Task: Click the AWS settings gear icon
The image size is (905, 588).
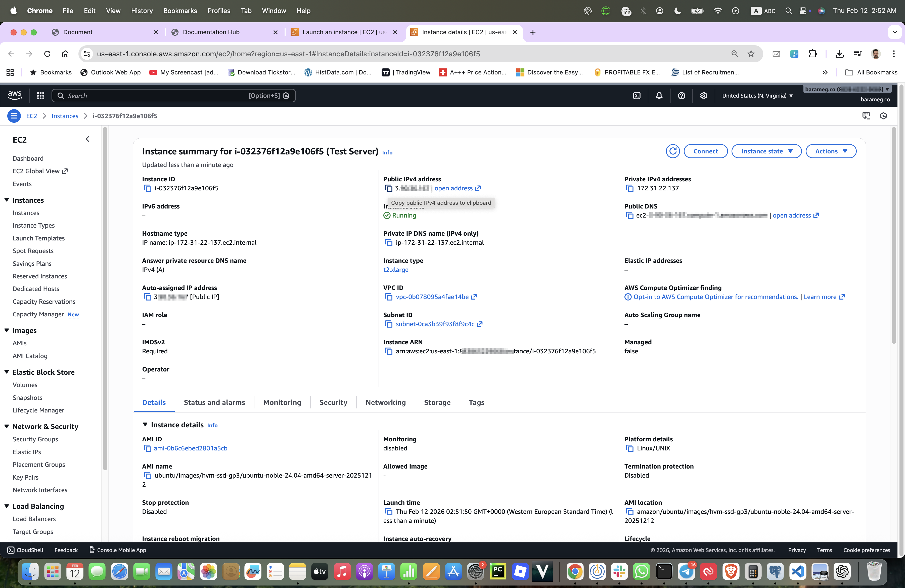Action: [703, 96]
